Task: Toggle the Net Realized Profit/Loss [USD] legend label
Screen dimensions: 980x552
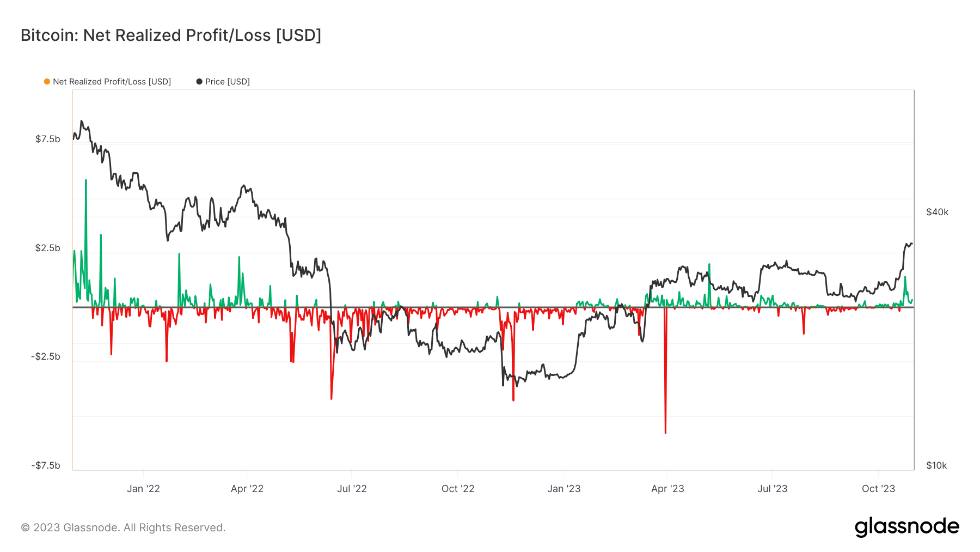Action: [112, 82]
